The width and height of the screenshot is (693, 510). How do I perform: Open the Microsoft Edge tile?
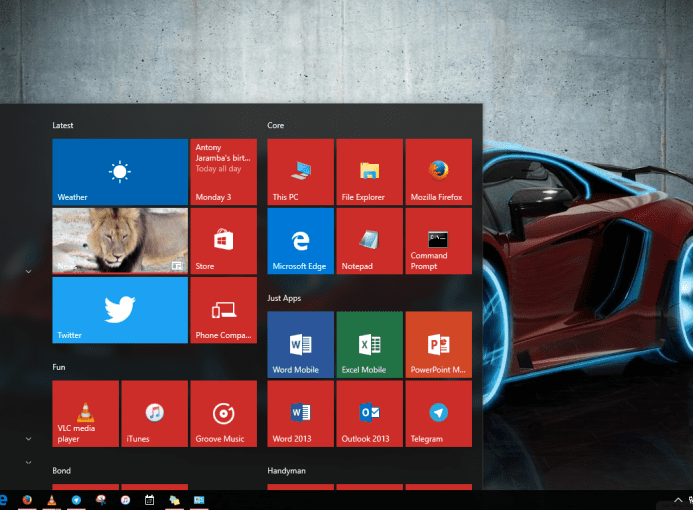[301, 241]
